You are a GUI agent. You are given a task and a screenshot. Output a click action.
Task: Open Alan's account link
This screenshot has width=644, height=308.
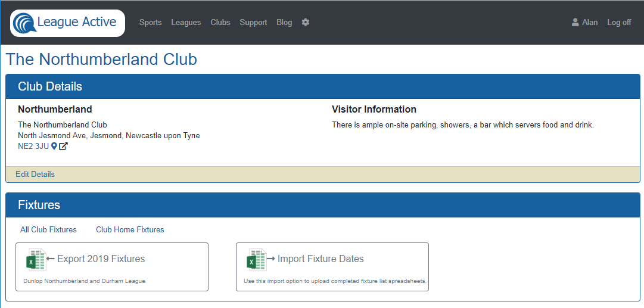click(x=590, y=22)
